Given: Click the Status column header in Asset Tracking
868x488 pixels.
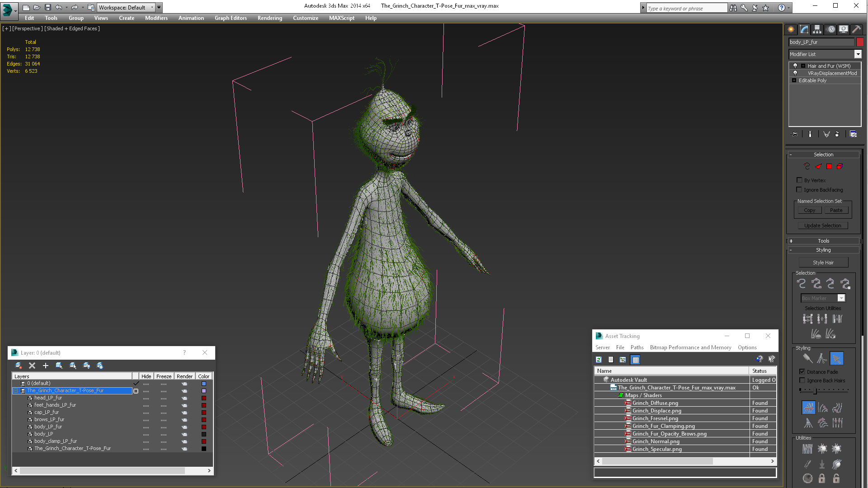Looking at the screenshot, I should 763,371.
